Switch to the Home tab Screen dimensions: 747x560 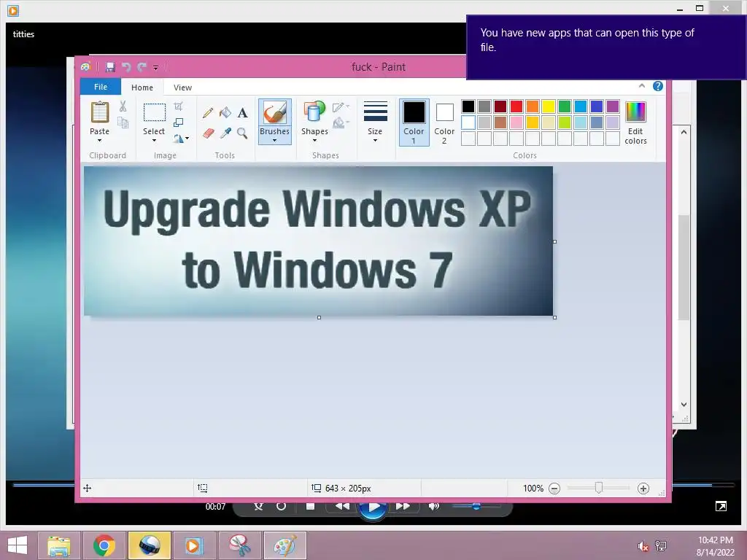[142, 87]
